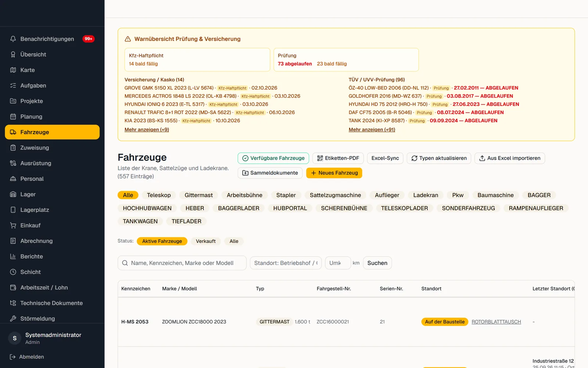Image resolution: width=588 pixels, height=368 pixels.
Task: Open the Karte map icon
Action: pos(13,70)
